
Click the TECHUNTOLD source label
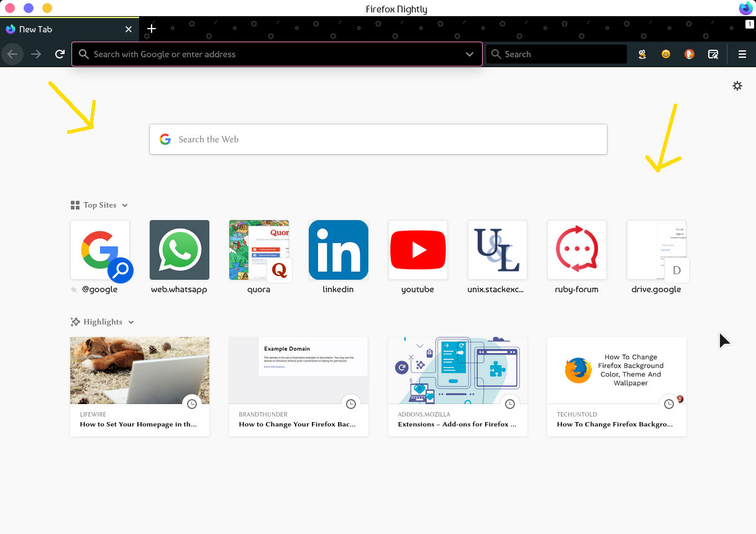click(578, 414)
